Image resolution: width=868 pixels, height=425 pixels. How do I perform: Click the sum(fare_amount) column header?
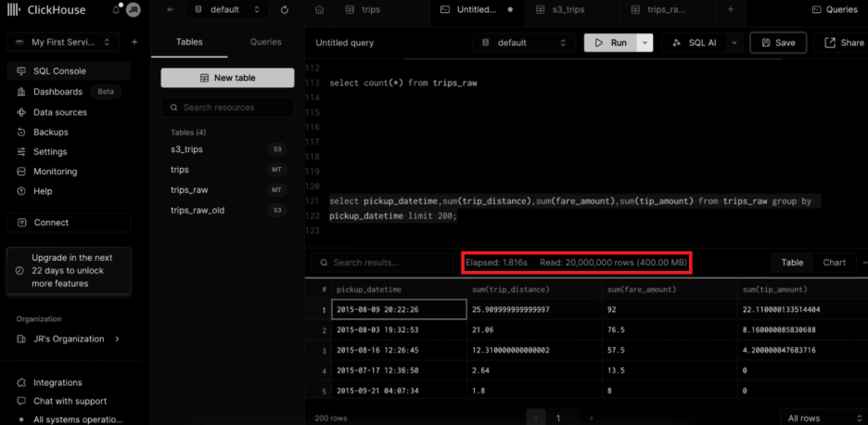pyautogui.click(x=670, y=290)
